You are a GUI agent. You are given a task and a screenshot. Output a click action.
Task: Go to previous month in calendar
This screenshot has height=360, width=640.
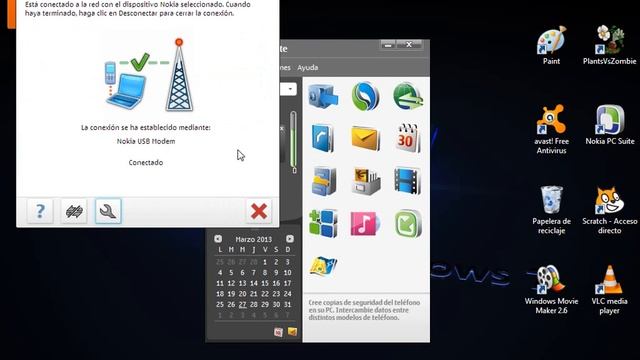tap(218, 239)
